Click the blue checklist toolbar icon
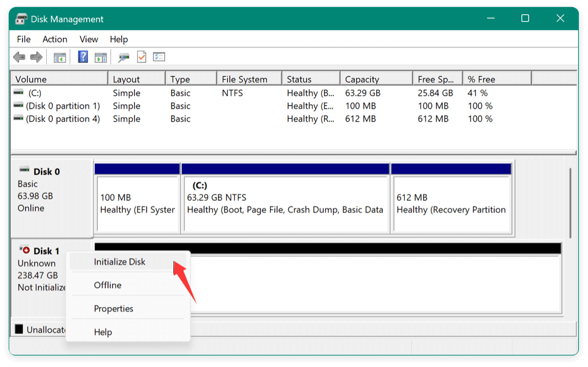The width and height of the screenshot is (588, 367). [158, 56]
